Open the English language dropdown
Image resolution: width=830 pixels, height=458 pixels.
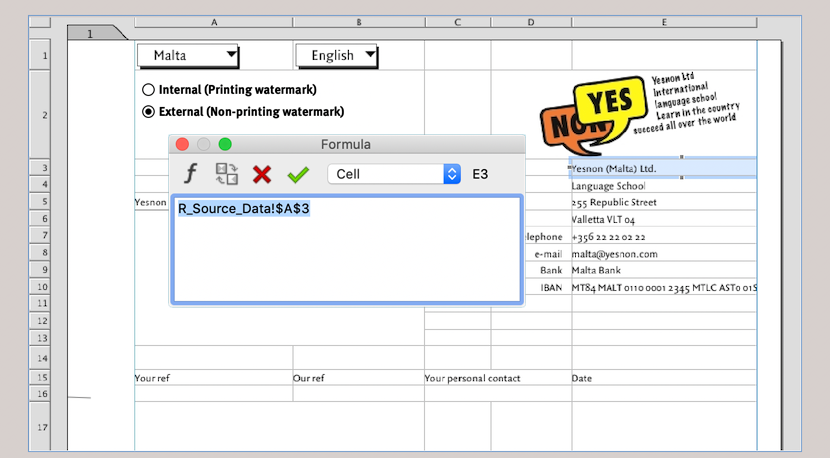point(337,55)
